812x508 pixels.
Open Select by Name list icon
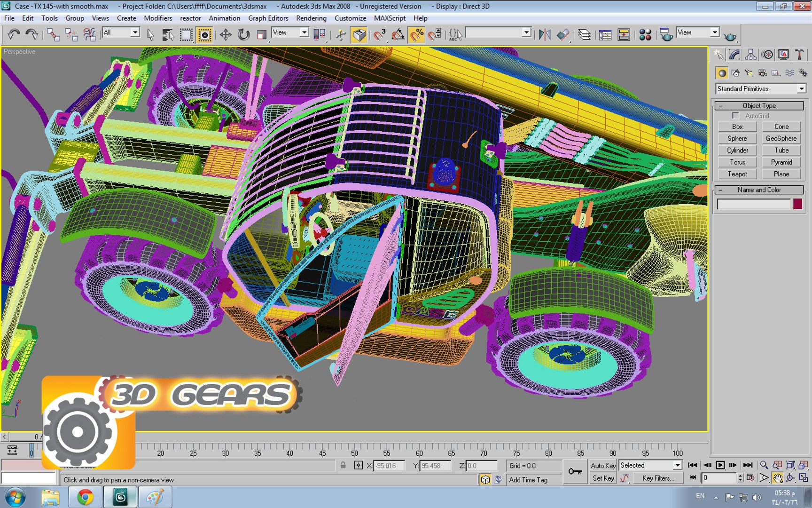[x=168, y=34]
